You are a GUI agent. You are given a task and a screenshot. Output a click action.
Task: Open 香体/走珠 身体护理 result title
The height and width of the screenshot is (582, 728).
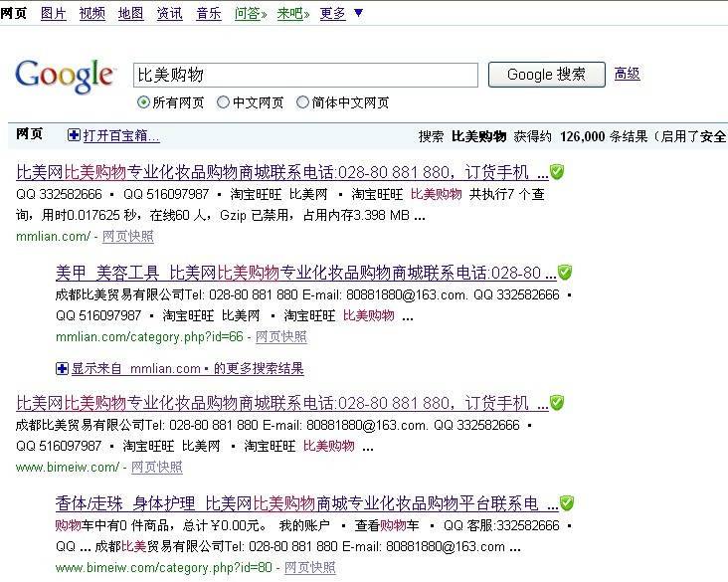coord(307,503)
